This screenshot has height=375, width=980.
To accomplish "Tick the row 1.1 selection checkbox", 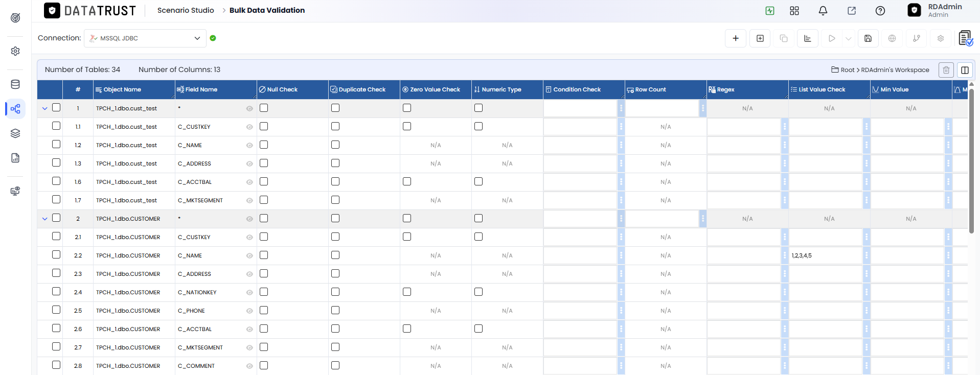I will coord(56,126).
